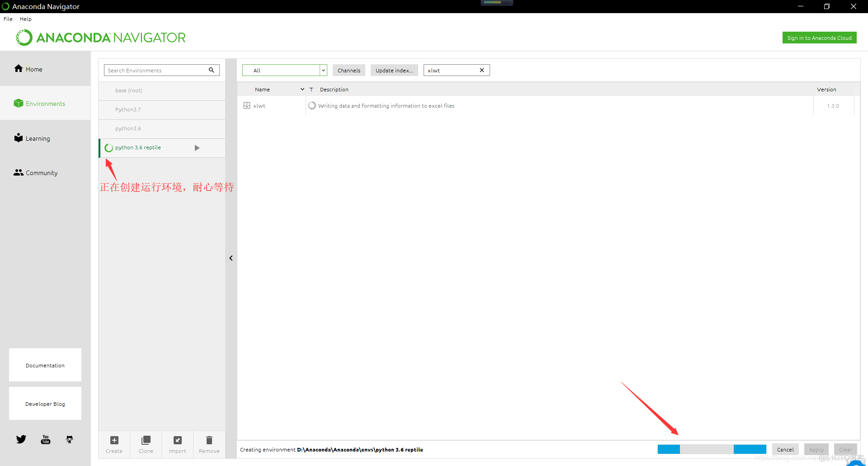868x466 pixels.
Task: Open the GitHub link icon
Action: pyautogui.click(x=70, y=439)
